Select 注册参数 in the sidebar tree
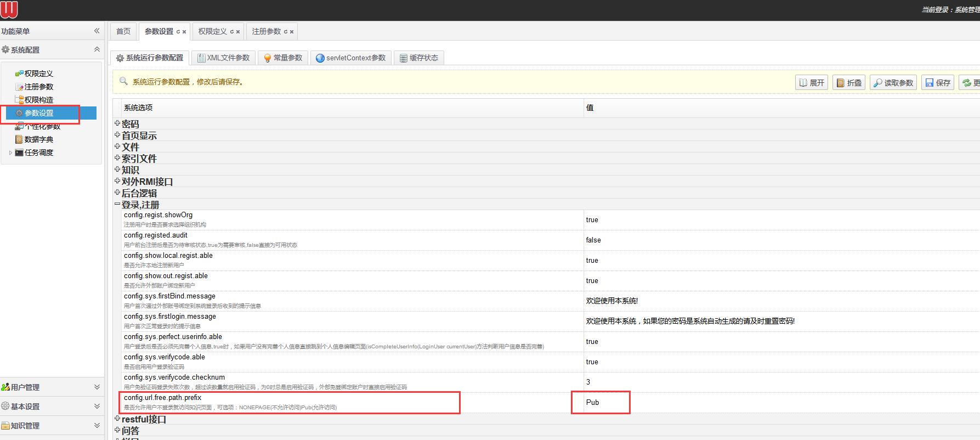Image resolution: width=980 pixels, height=440 pixels. pos(39,87)
